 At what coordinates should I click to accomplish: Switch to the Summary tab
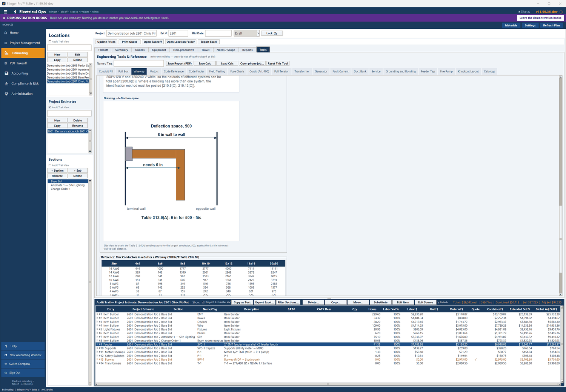[x=122, y=50]
